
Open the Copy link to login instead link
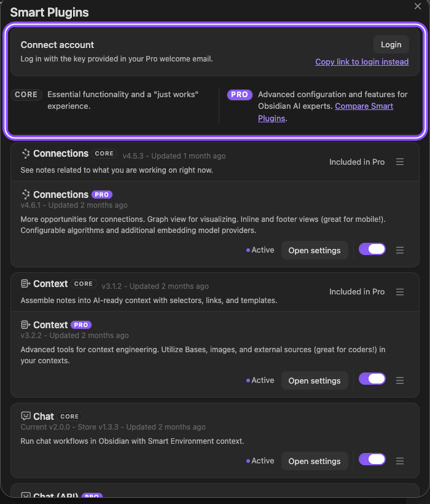point(362,61)
